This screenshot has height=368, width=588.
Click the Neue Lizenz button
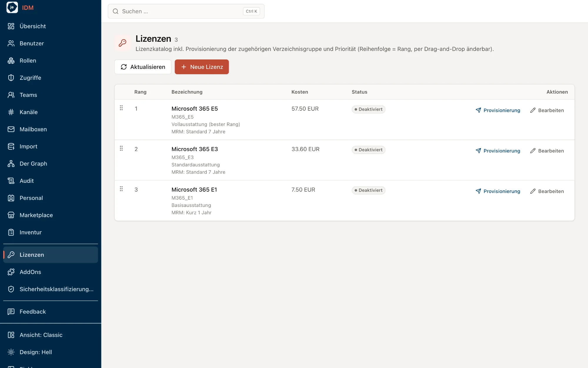(x=202, y=67)
